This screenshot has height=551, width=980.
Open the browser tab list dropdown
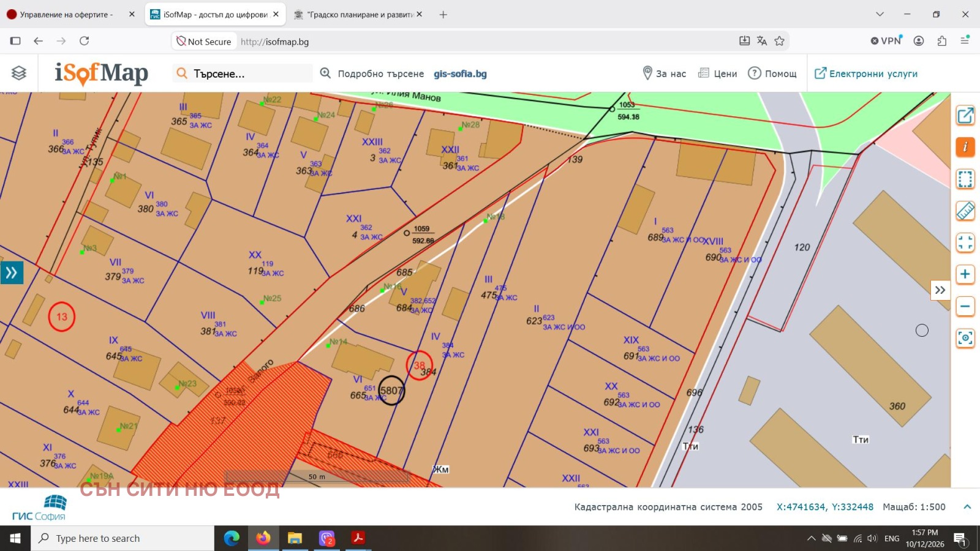[880, 14]
